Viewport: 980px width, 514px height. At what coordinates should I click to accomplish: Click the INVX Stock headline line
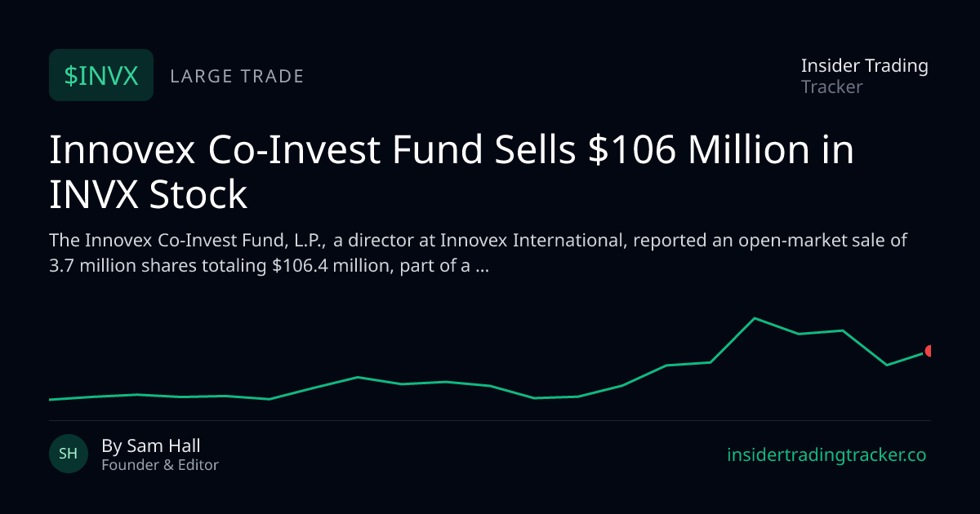(x=148, y=194)
